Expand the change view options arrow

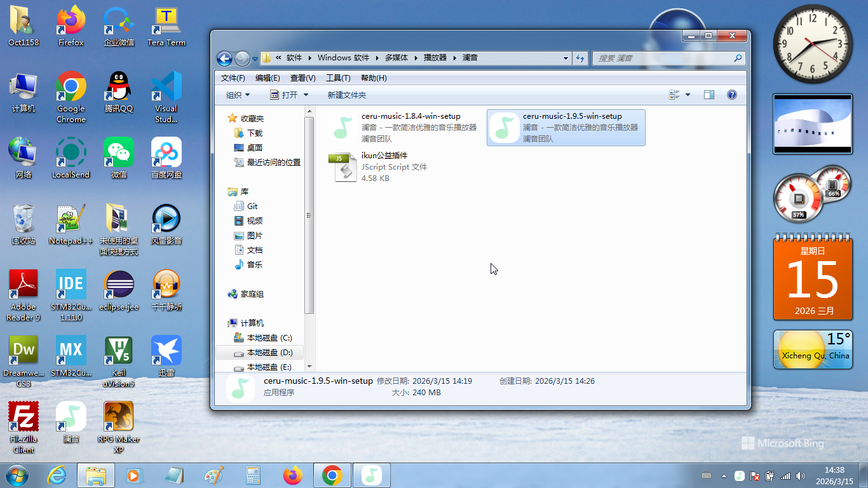pyautogui.click(x=688, y=95)
